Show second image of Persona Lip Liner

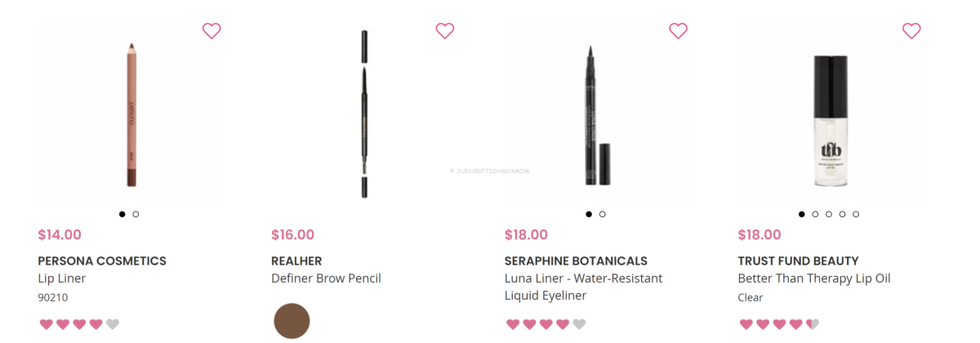136,214
